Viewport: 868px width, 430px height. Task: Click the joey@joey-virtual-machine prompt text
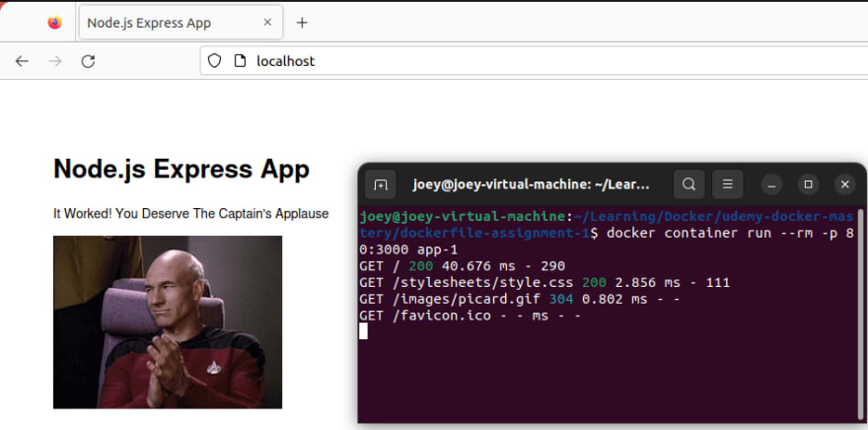point(463,216)
